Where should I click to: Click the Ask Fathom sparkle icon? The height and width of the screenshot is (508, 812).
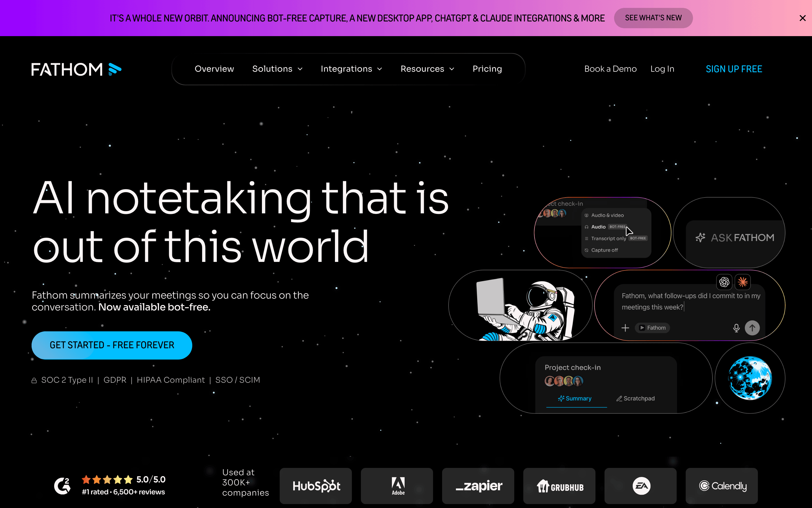pyautogui.click(x=700, y=238)
